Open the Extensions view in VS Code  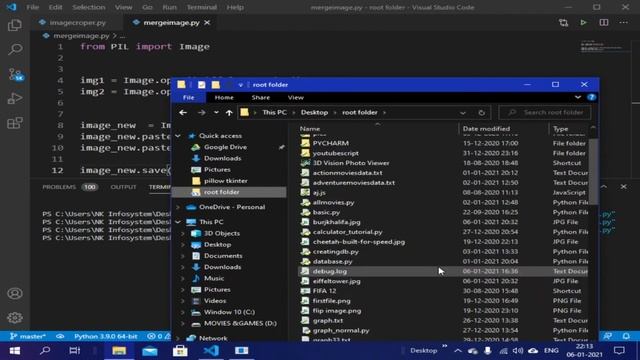click(x=15, y=123)
